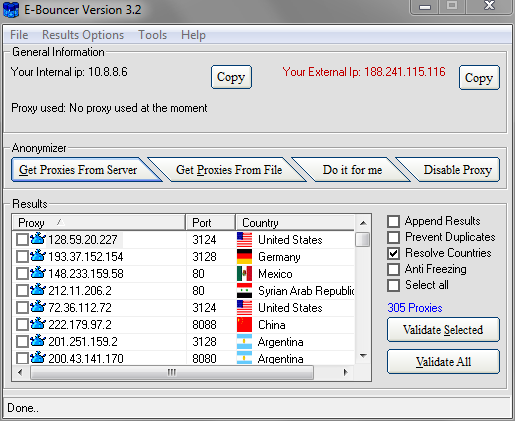The height and width of the screenshot is (421, 515).
Task: Click the China flag icon
Action: coord(244,325)
